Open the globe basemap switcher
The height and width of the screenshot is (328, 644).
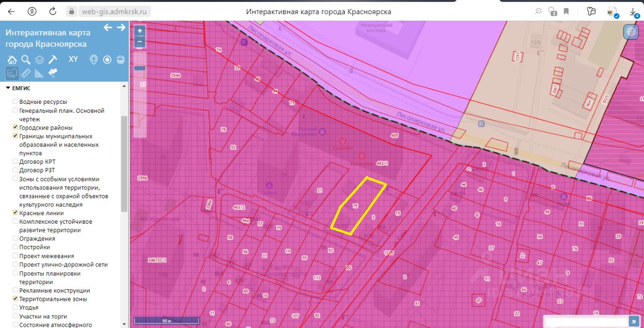coord(630,32)
